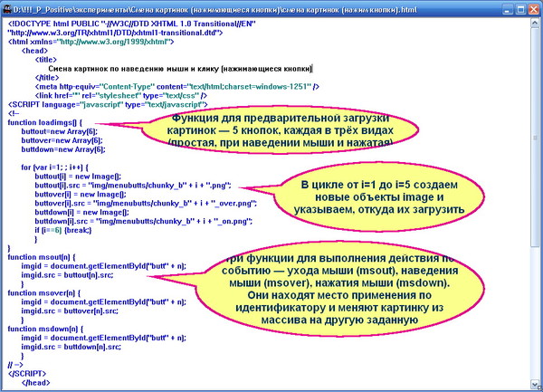Click the 'function loadimgs()' line

pyautogui.click(x=45, y=122)
